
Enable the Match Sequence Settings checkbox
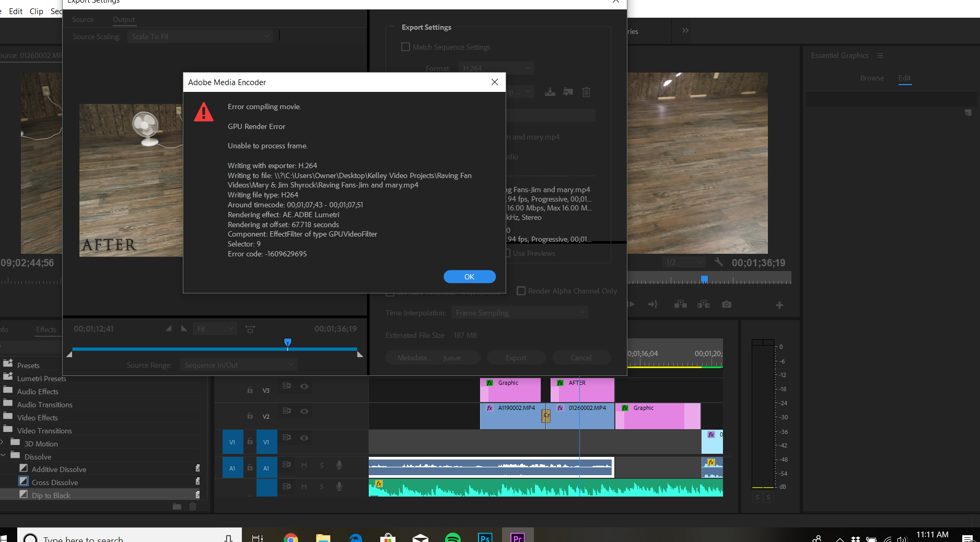click(x=405, y=46)
